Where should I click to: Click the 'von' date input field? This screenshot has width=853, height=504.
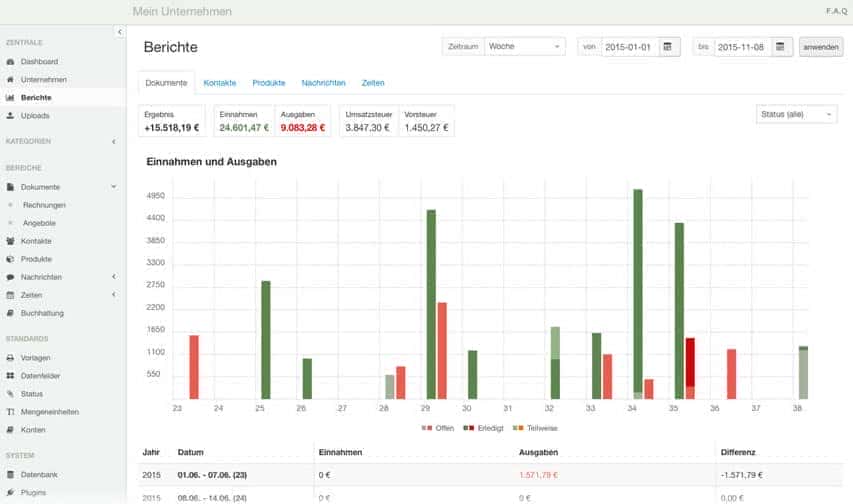[x=629, y=46]
